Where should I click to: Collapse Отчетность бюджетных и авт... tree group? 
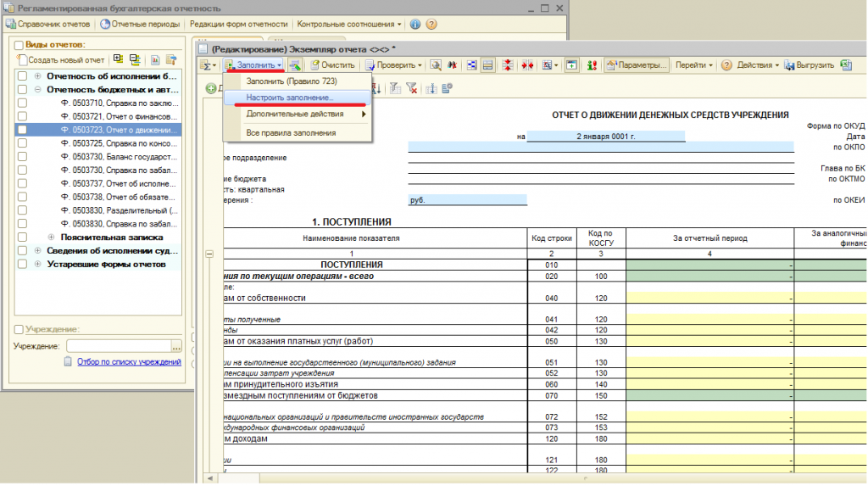click(37, 89)
